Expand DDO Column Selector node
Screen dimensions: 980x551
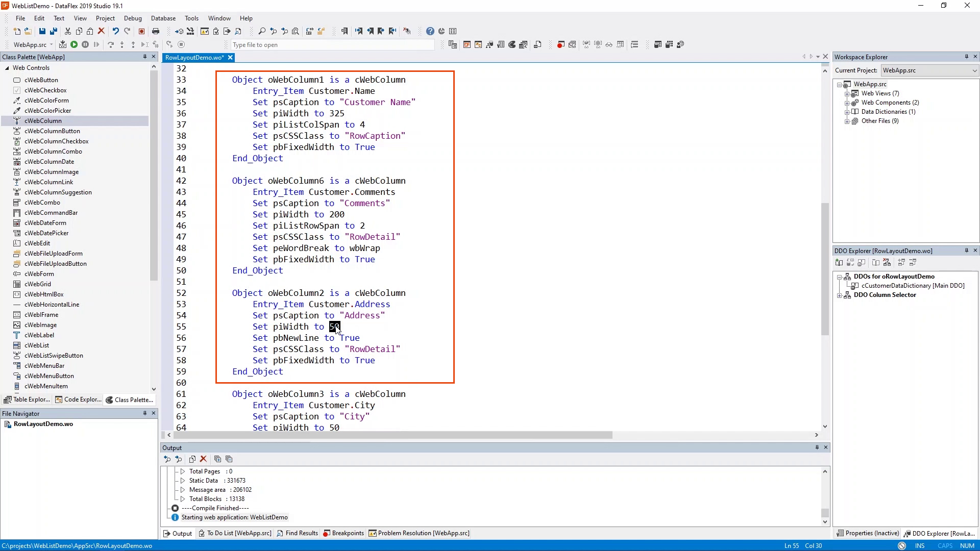coord(840,295)
